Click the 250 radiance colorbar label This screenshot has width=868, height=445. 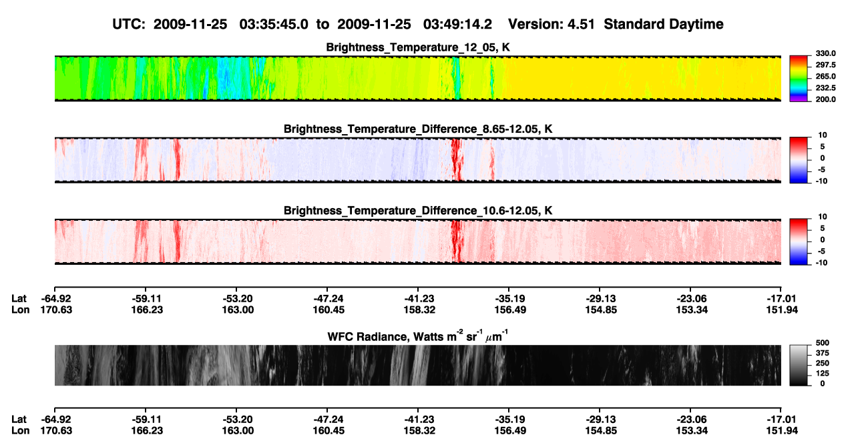click(x=823, y=362)
